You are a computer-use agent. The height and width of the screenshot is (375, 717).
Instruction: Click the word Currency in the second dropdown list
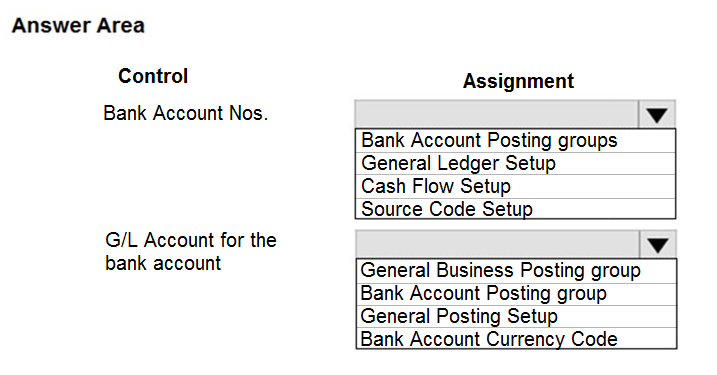click(x=523, y=339)
